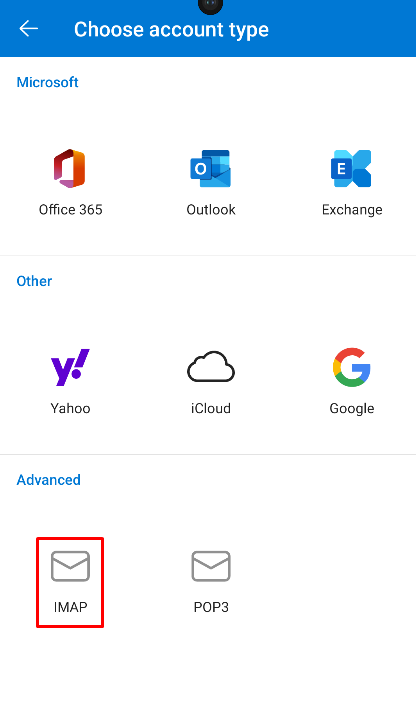Go back using the arrow icon

click(x=28, y=29)
